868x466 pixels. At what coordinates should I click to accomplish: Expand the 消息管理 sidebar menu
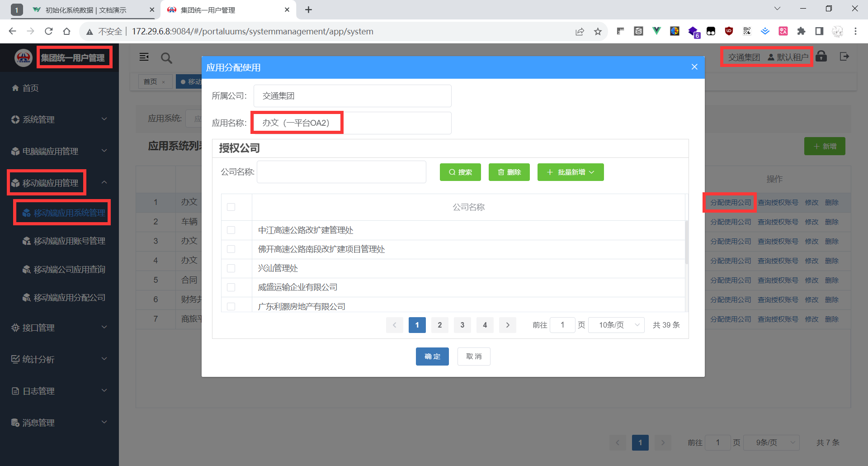tap(59, 423)
